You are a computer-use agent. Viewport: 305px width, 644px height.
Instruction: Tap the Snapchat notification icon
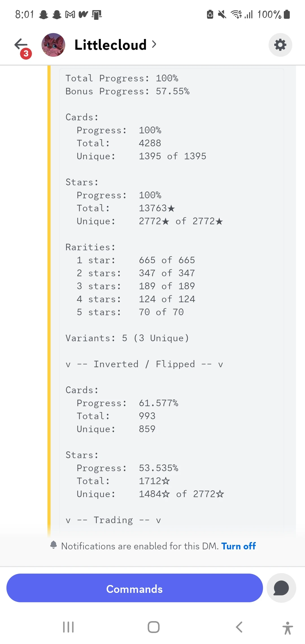coord(44,14)
